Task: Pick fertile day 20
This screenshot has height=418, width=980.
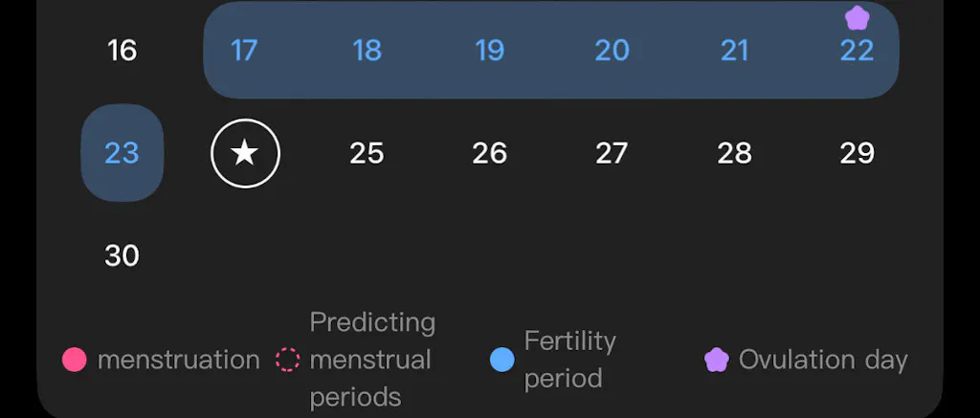Action: coord(612,50)
